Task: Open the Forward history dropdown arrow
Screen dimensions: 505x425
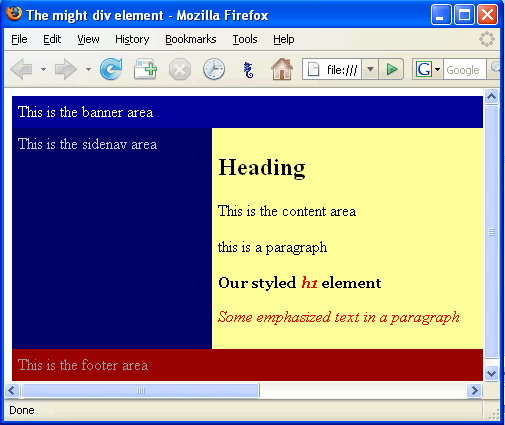Action: click(x=88, y=69)
